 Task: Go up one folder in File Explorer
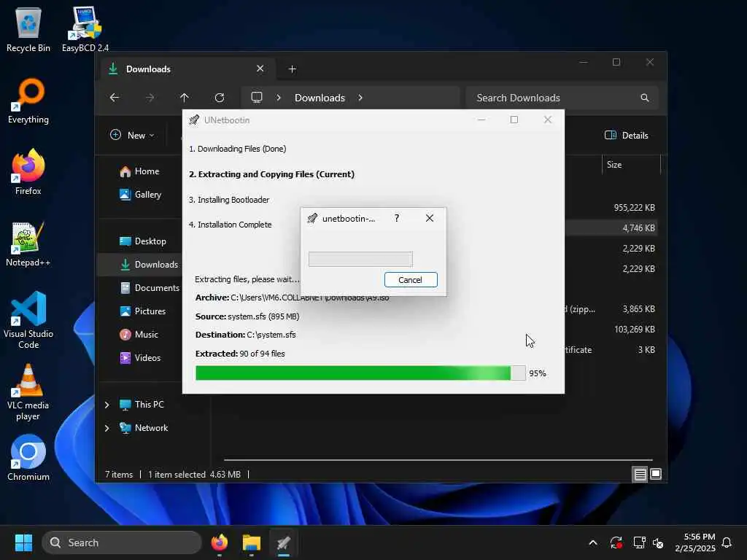coord(185,98)
